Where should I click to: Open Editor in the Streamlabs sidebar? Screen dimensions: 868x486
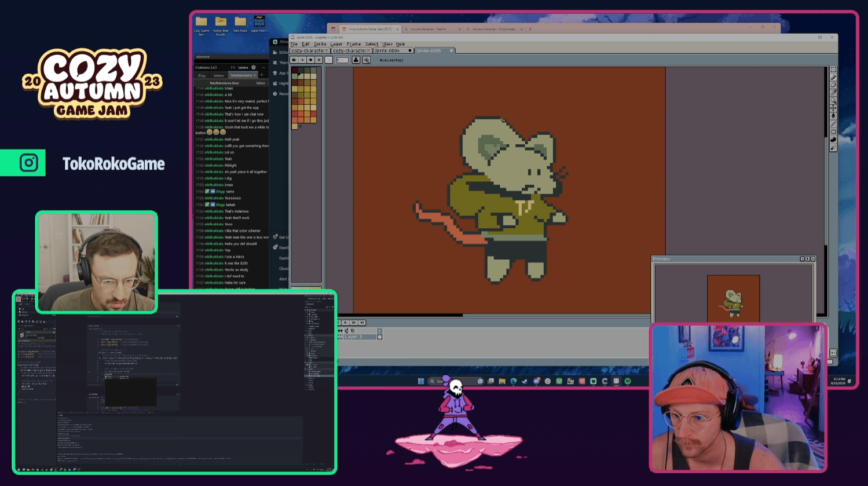281,52
